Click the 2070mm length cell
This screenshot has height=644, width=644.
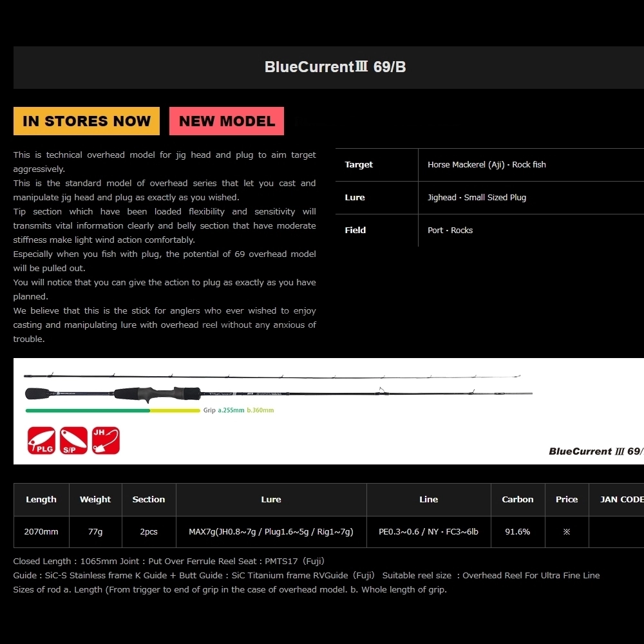tap(41, 532)
